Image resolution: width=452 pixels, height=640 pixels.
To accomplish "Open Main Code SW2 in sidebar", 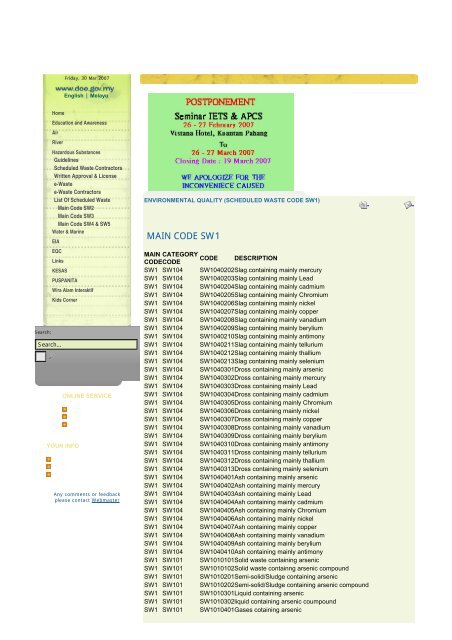I will pos(76,208).
